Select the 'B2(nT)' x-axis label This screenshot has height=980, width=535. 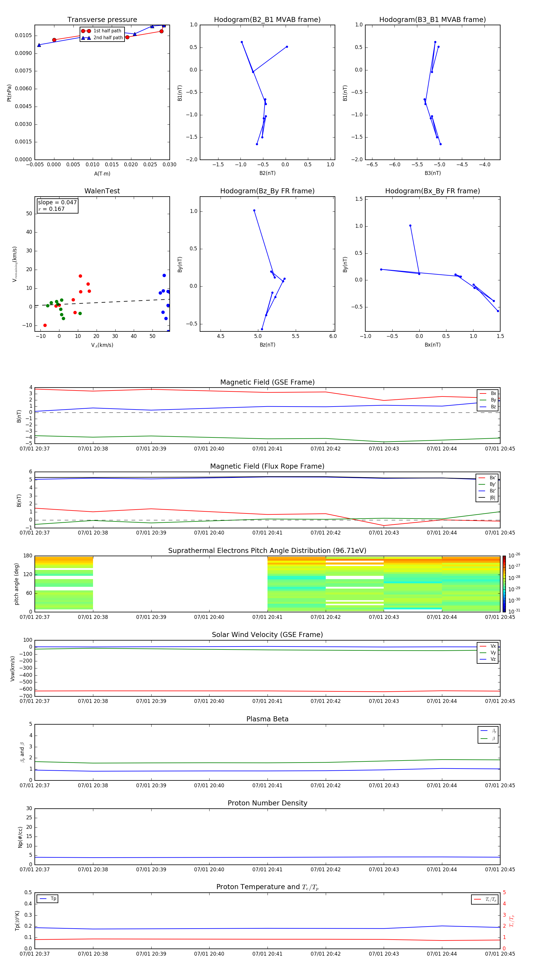pos(267,173)
